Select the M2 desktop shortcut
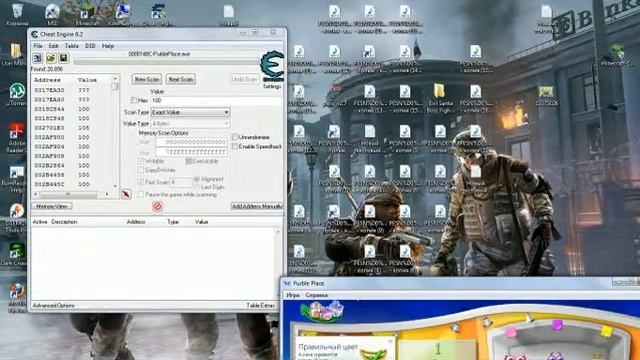 click(x=52, y=15)
